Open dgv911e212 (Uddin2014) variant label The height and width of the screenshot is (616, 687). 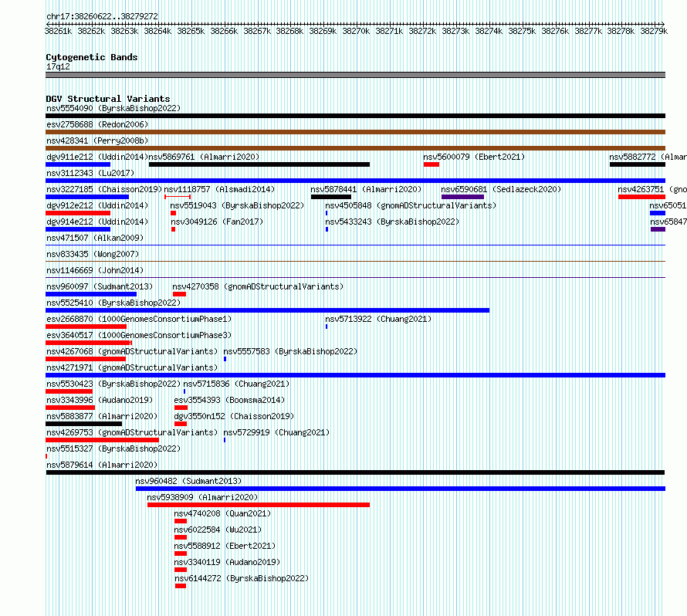(x=97, y=157)
